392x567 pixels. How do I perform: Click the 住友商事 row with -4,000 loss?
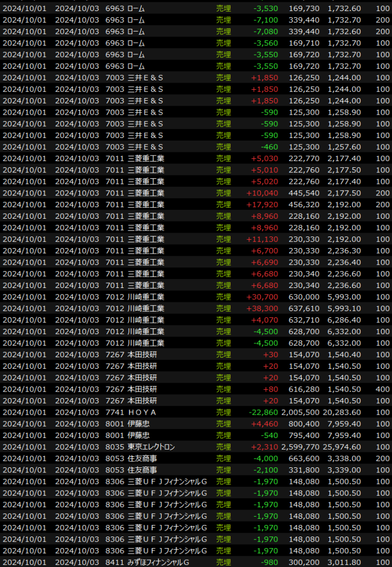click(x=196, y=458)
